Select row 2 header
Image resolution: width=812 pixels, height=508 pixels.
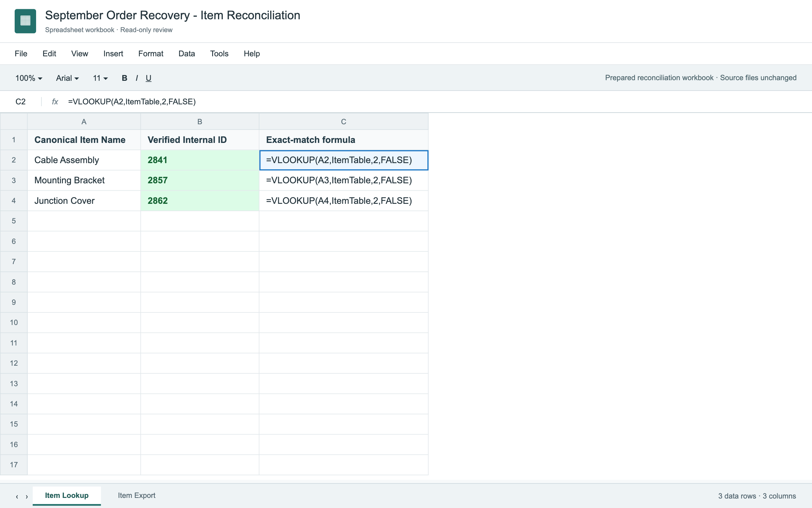coord(14,160)
